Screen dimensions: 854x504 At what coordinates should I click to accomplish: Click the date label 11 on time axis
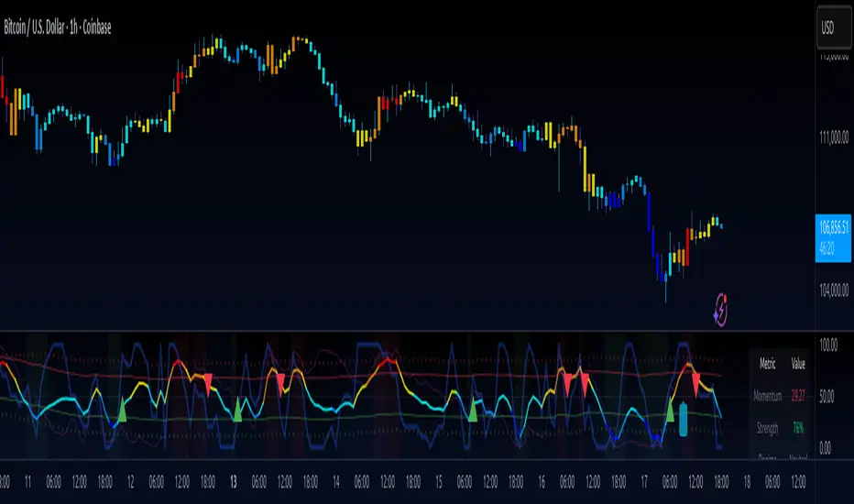pos(27,482)
